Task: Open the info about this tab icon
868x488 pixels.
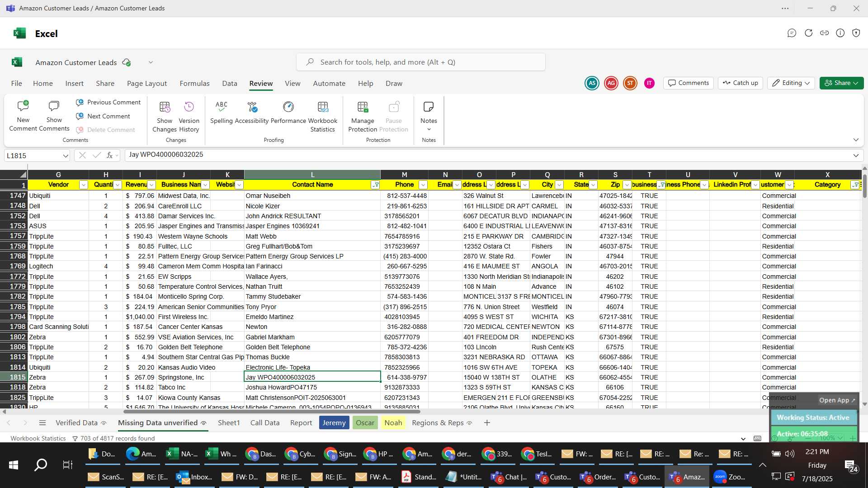Action: [x=840, y=33]
